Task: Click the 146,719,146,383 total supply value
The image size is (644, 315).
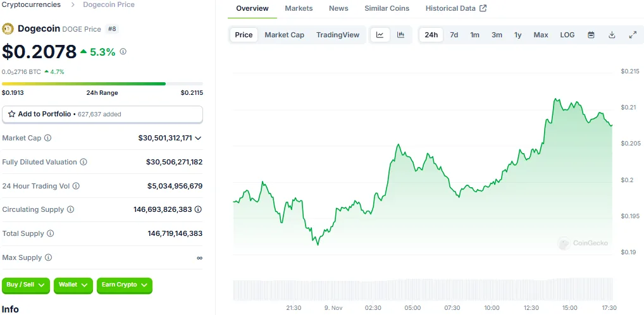Action: (x=175, y=233)
